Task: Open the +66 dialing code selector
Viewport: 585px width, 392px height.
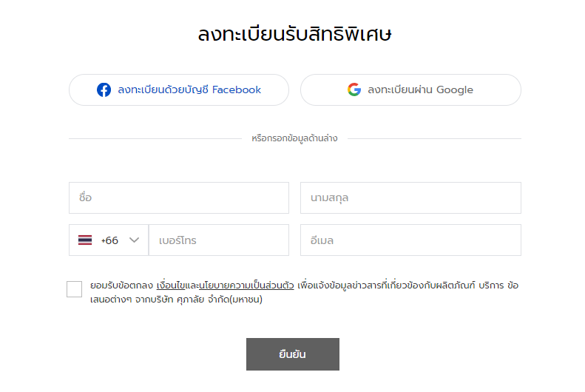Action: point(109,240)
